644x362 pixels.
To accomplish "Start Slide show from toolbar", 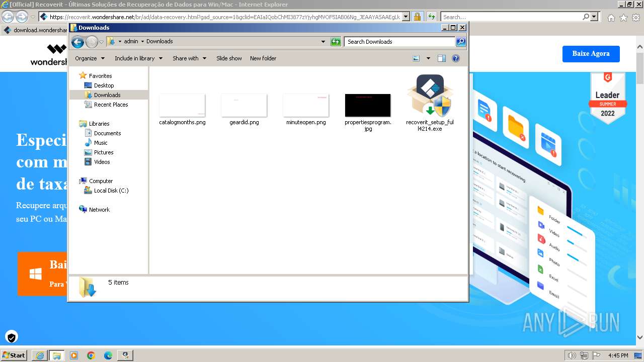I will (x=229, y=58).
